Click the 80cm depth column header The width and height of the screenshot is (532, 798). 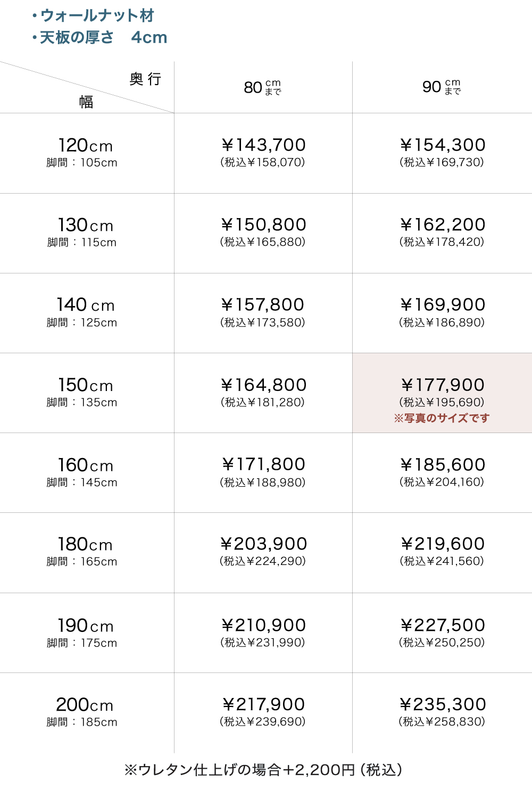pos(263,87)
